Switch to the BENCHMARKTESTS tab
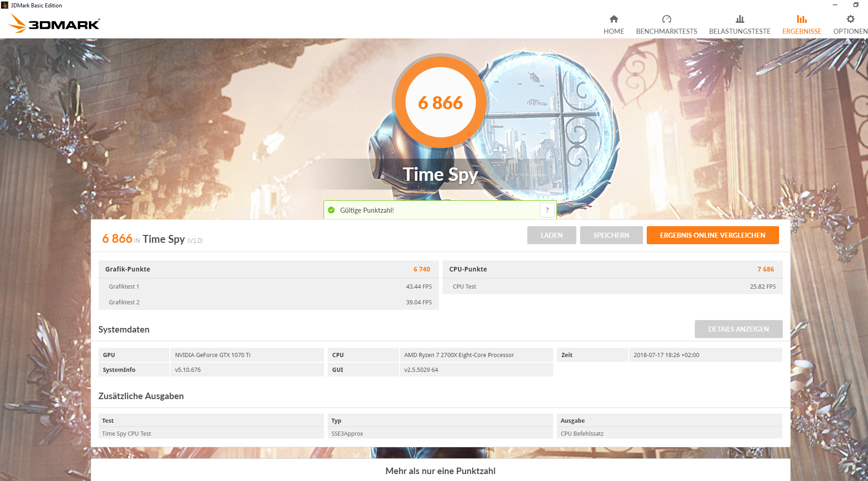This screenshot has height=481, width=868. pyautogui.click(x=667, y=25)
